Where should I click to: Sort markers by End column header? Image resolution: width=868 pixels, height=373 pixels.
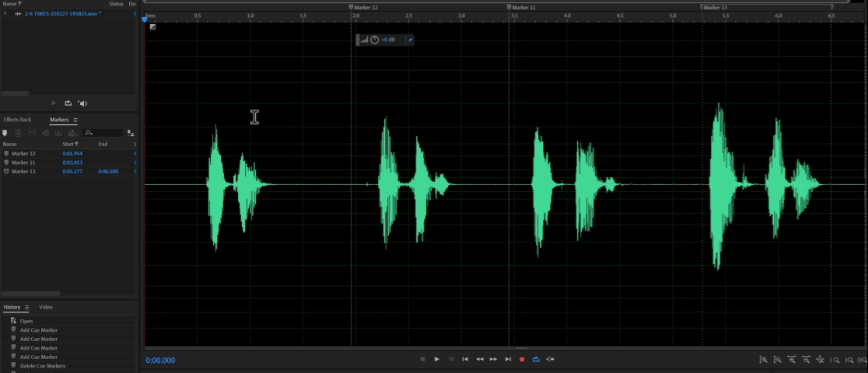coord(103,144)
